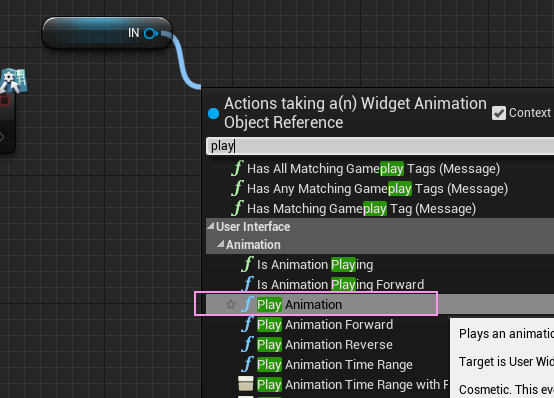
Task: Click function icon beside Has Matching Gameplay Tag
Action: point(237,208)
